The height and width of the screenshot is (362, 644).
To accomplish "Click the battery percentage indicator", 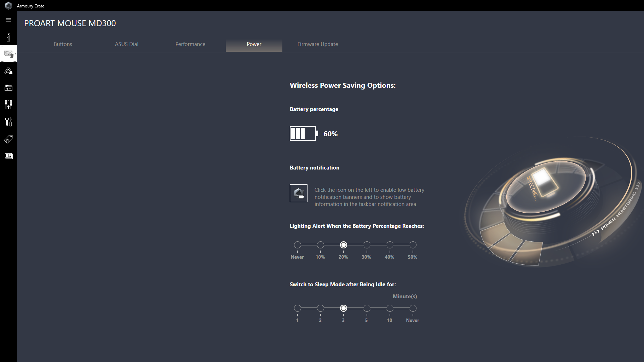I will (x=303, y=133).
